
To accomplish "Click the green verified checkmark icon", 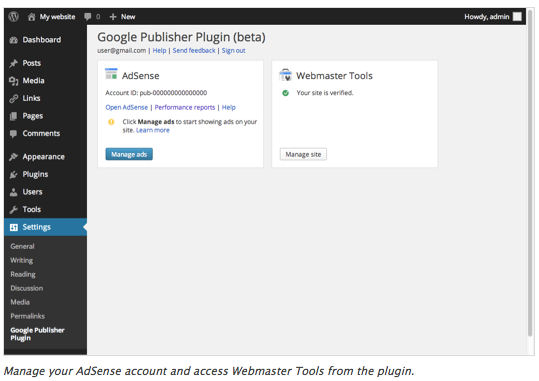I will click(x=285, y=93).
